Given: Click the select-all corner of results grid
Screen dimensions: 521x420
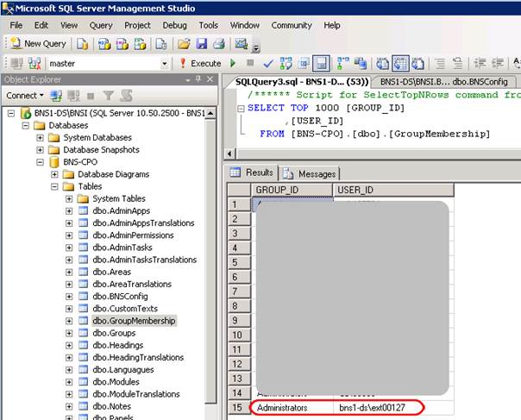Looking at the screenshot, I should click(x=239, y=190).
